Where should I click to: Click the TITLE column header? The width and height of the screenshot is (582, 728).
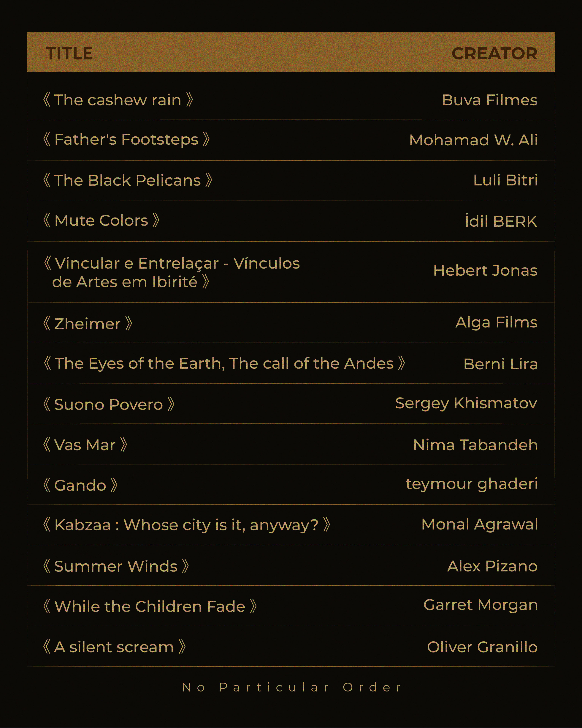click(69, 53)
